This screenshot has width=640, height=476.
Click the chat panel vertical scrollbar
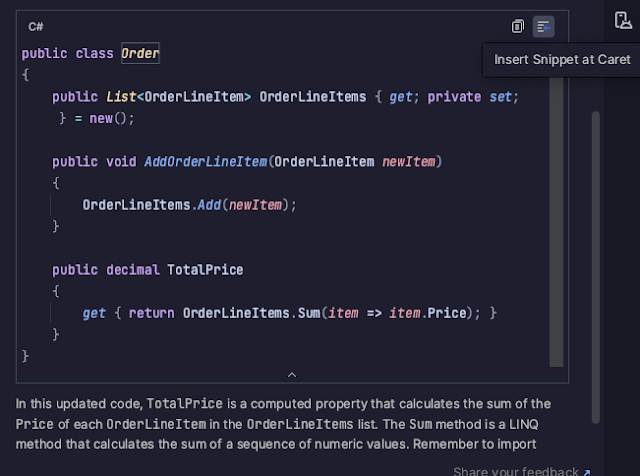[x=596, y=267]
